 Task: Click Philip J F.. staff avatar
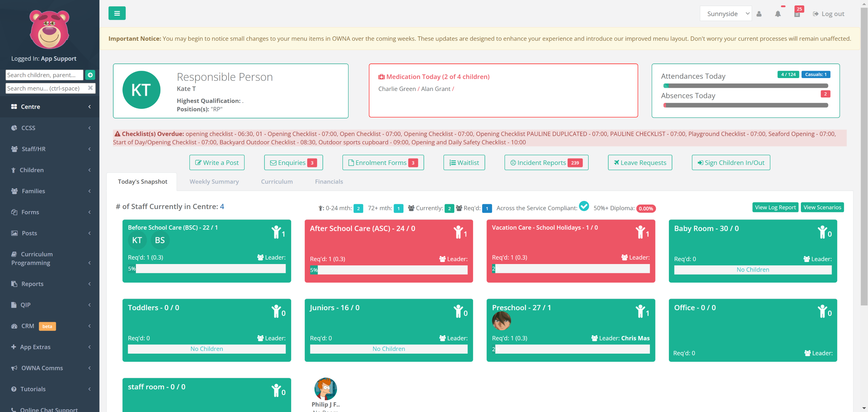[x=325, y=389]
